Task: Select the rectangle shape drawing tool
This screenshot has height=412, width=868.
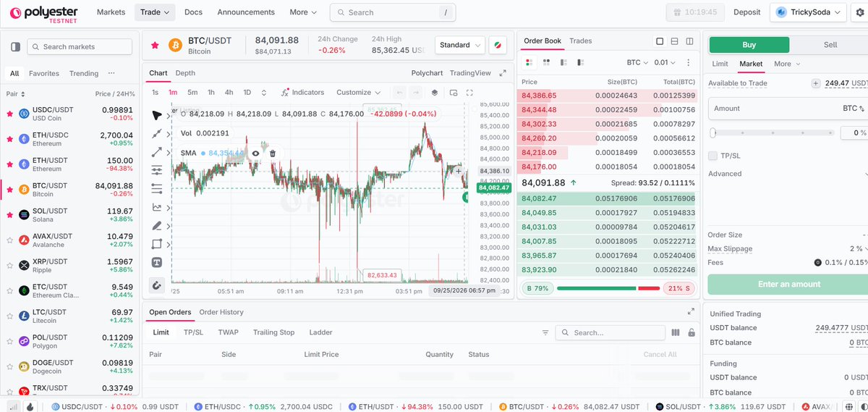Action: (x=157, y=244)
